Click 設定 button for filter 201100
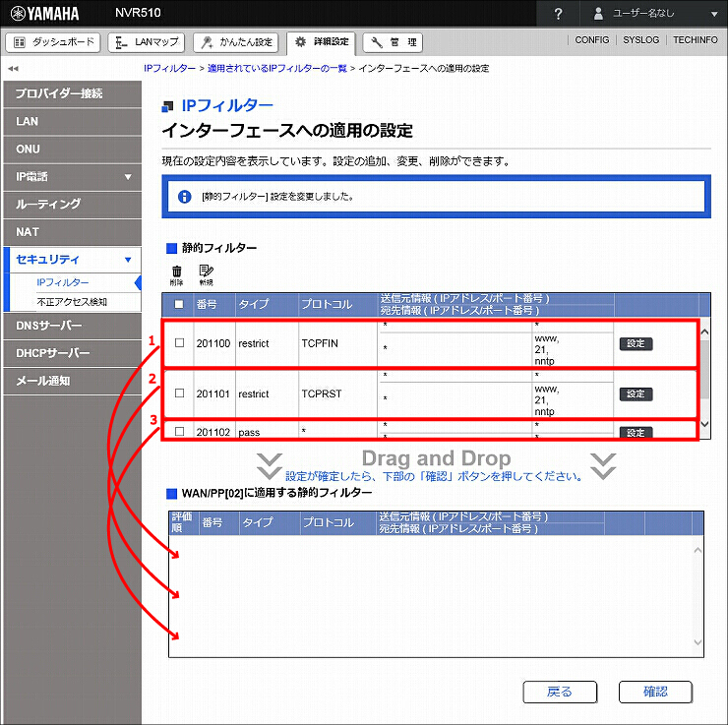728x725 pixels. point(637,343)
